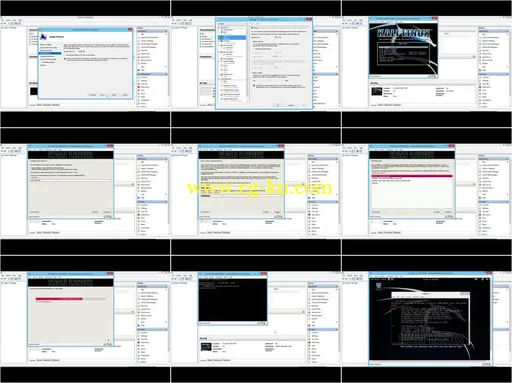Open the Computer icon on the Kali desktop

(x=378, y=286)
